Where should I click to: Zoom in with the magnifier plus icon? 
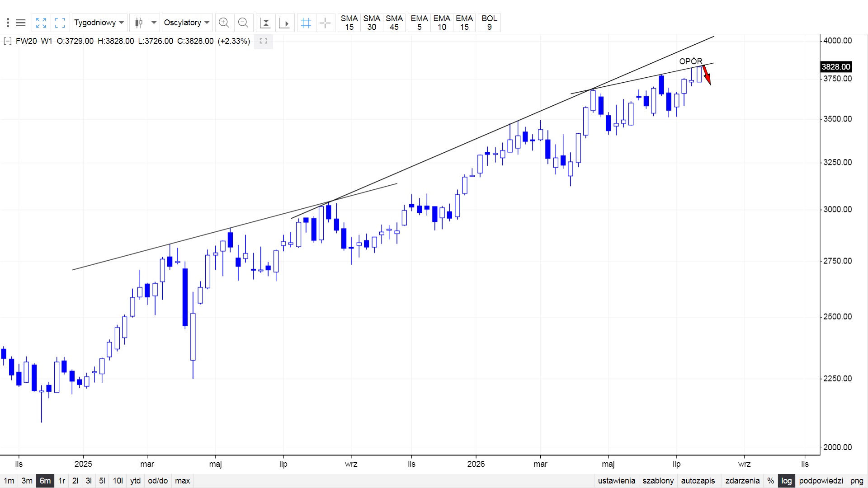(x=224, y=23)
